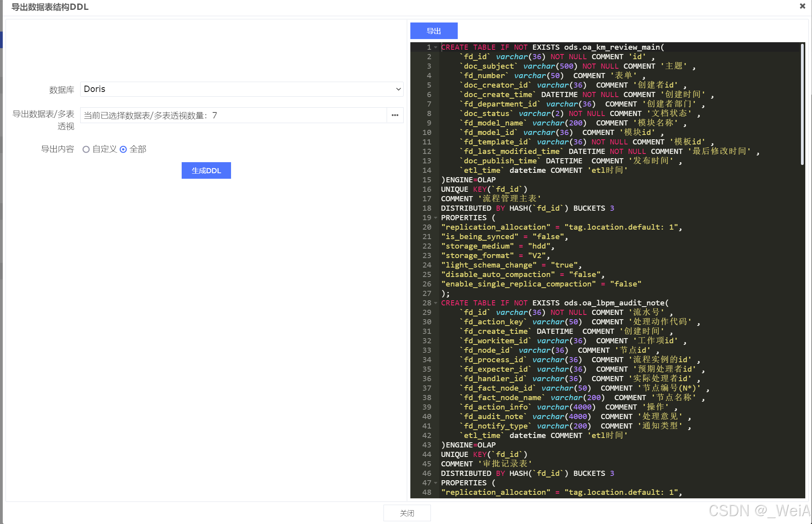Click line number 15 in gutter
This screenshot has width=812, height=524.
tap(427, 180)
